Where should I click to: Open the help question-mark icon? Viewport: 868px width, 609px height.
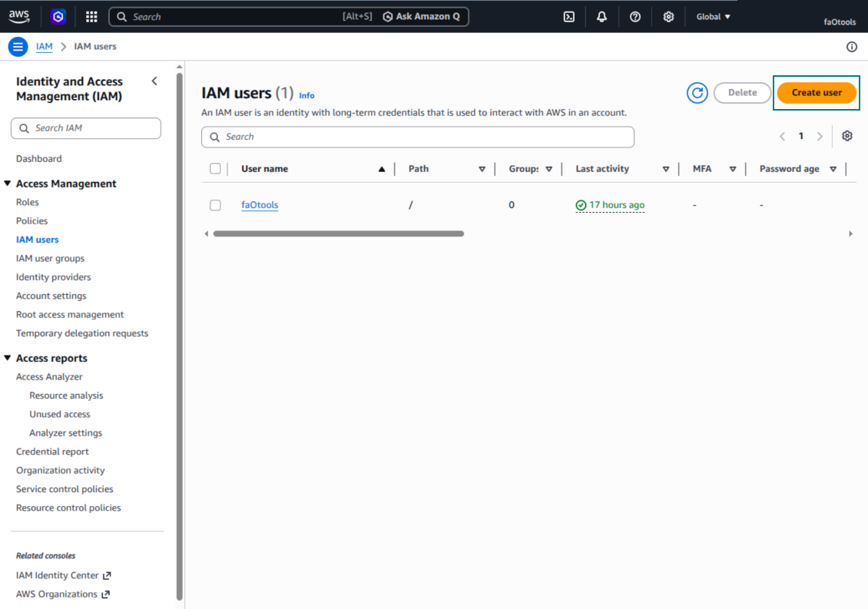pos(635,17)
